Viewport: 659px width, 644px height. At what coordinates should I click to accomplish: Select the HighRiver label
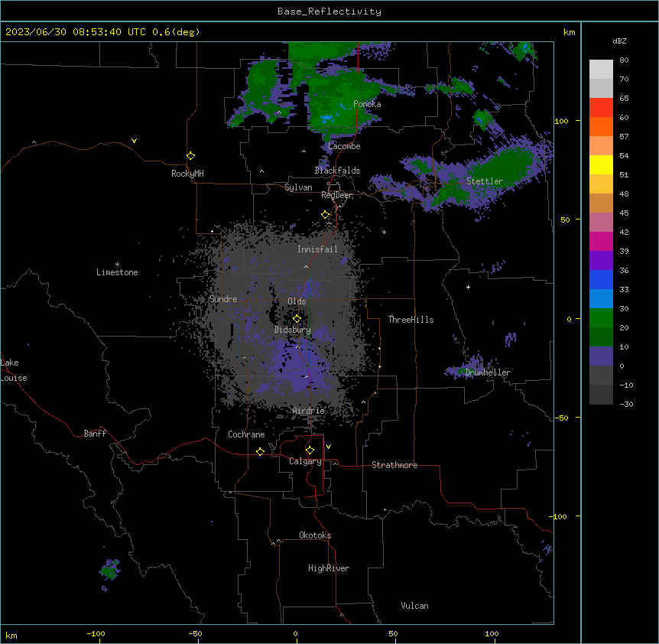pyautogui.click(x=329, y=568)
